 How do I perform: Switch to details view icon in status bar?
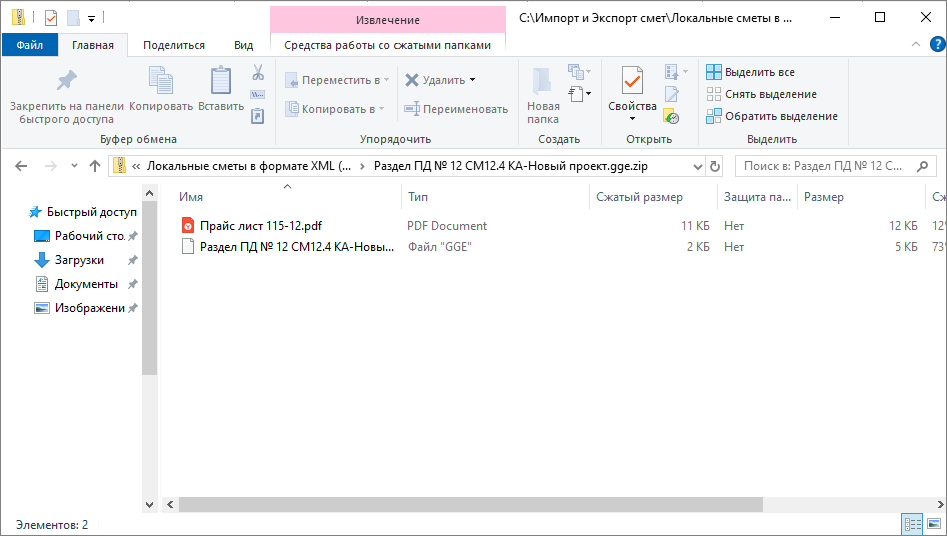point(911,525)
